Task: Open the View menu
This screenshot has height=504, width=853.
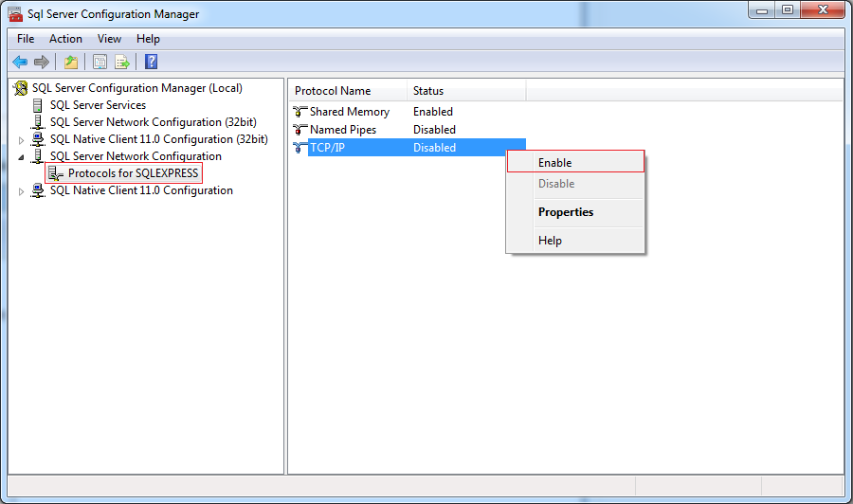Action: point(109,39)
